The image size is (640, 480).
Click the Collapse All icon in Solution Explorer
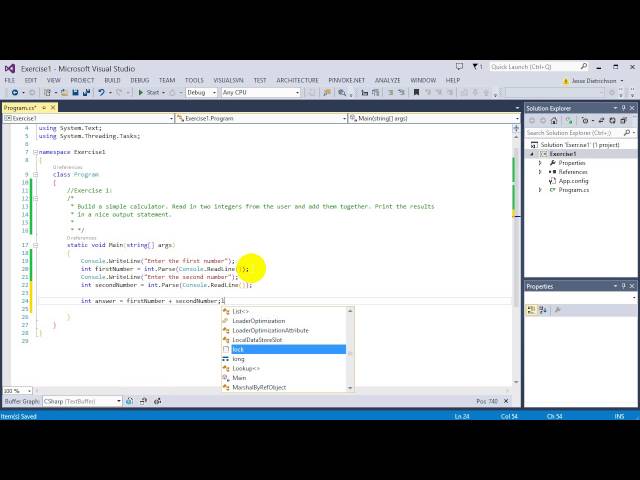point(623,120)
